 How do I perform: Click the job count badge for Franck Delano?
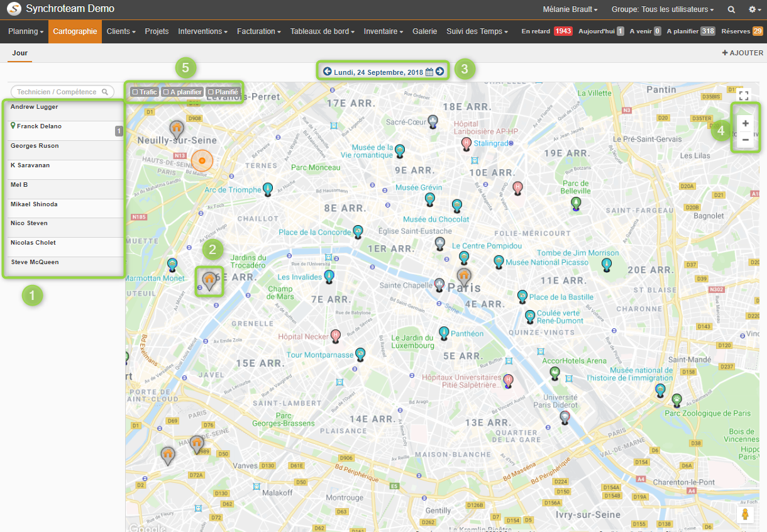118,131
